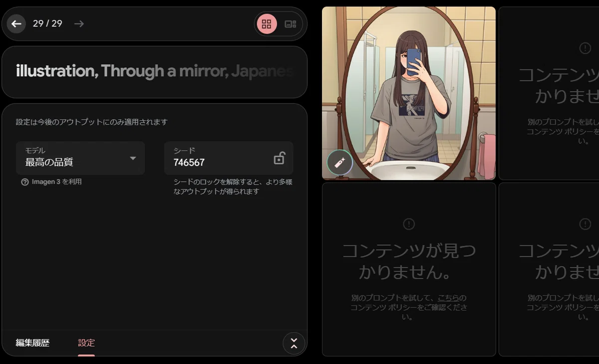Open the generated mirror selfie image
Viewport: 599px width, 364px height.
point(409,93)
